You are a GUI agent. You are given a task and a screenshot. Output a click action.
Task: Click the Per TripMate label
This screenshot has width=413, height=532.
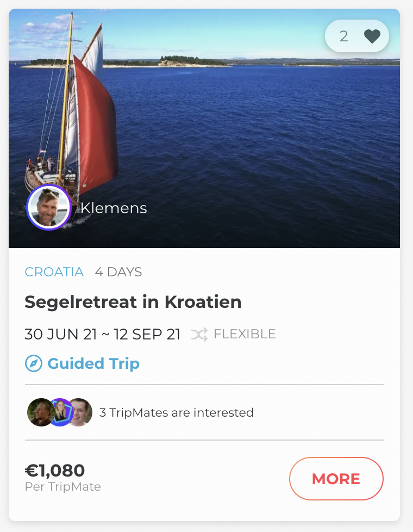pyautogui.click(x=63, y=486)
